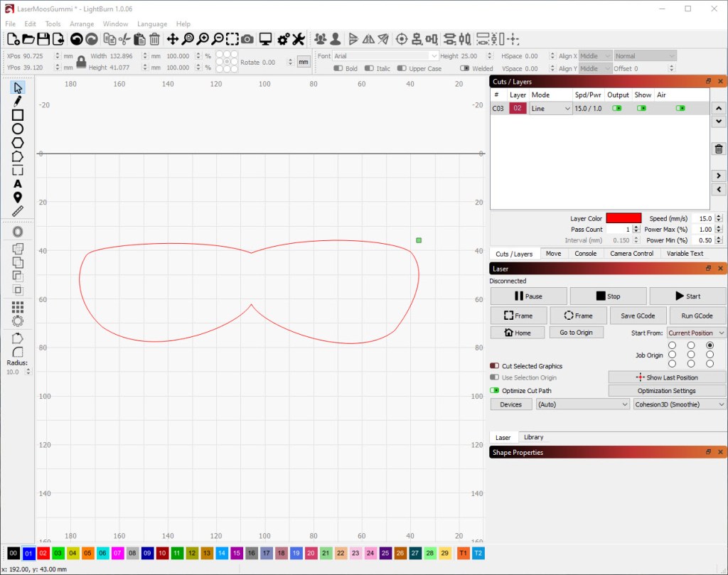Click the Save GCode button
The height and width of the screenshot is (575, 728).
click(x=638, y=316)
